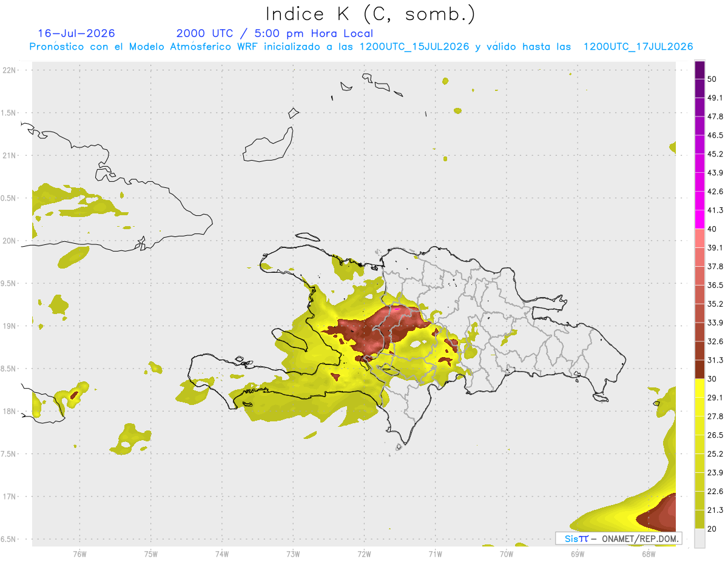Click the '69W' longitude label
The height and width of the screenshot is (562, 728).
578,554
